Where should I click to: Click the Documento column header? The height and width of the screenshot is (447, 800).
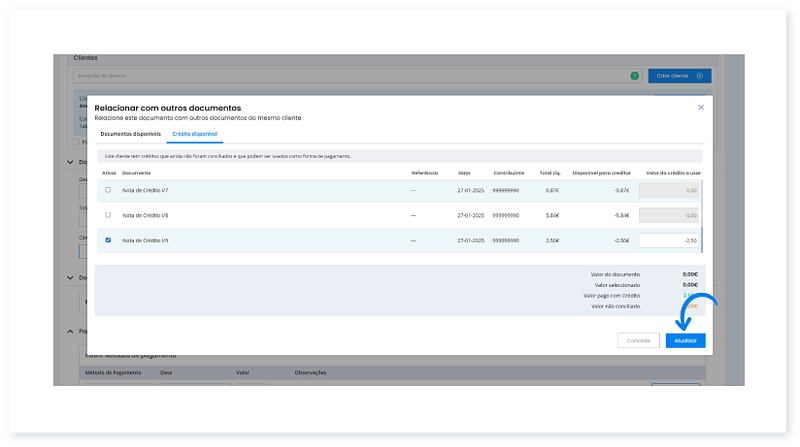(x=137, y=173)
